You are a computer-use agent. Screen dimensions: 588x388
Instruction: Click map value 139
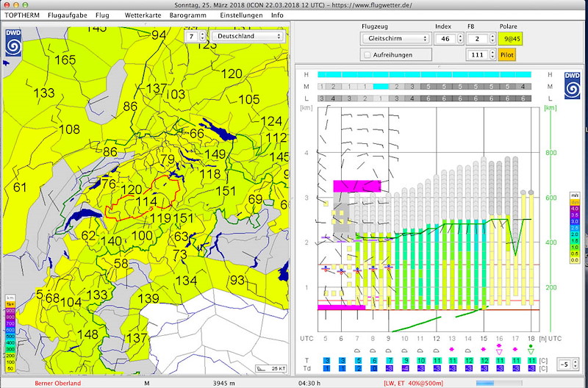(x=148, y=298)
